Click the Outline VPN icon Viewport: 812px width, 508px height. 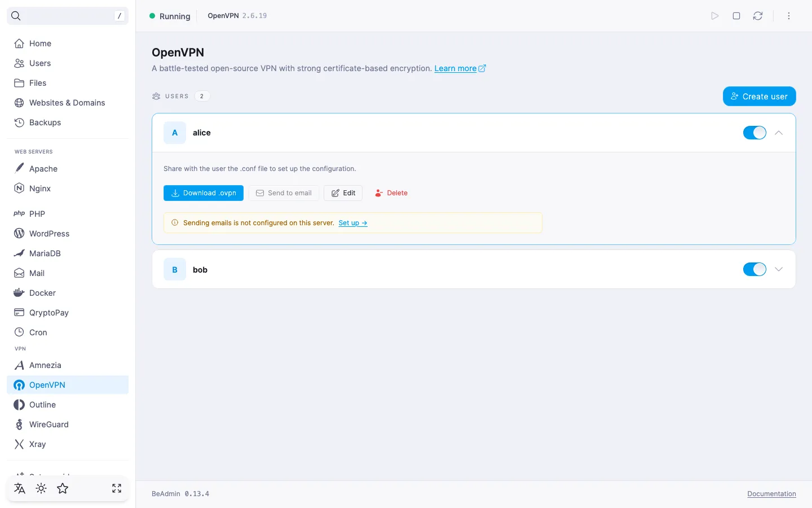pos(19,405)
